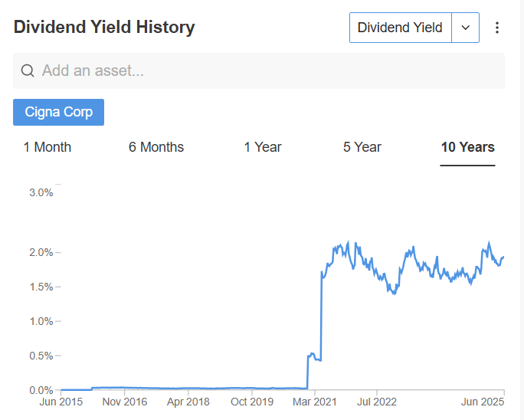
Task: Click the Oct 2019 axis label
Action: (252, 402)
